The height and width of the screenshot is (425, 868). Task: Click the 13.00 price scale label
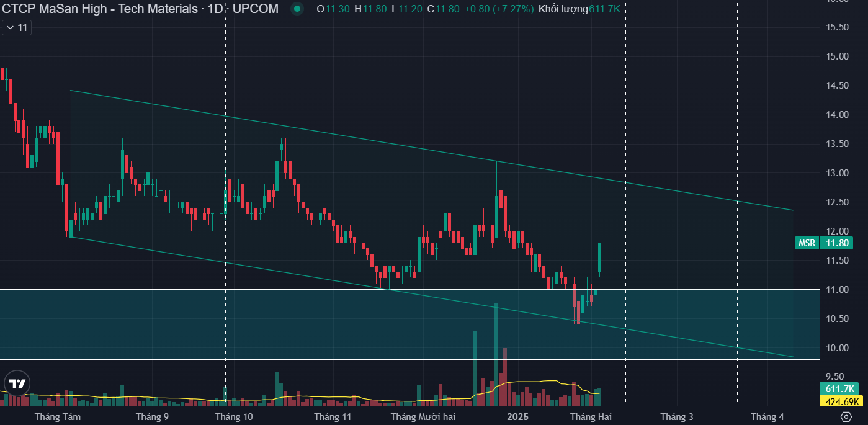837,173
